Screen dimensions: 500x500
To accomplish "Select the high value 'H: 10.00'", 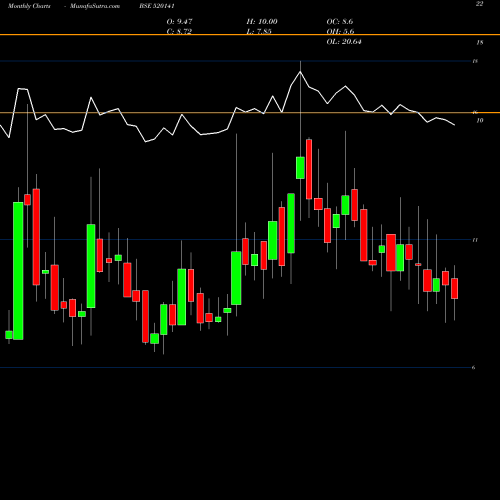I will [262, 22].
